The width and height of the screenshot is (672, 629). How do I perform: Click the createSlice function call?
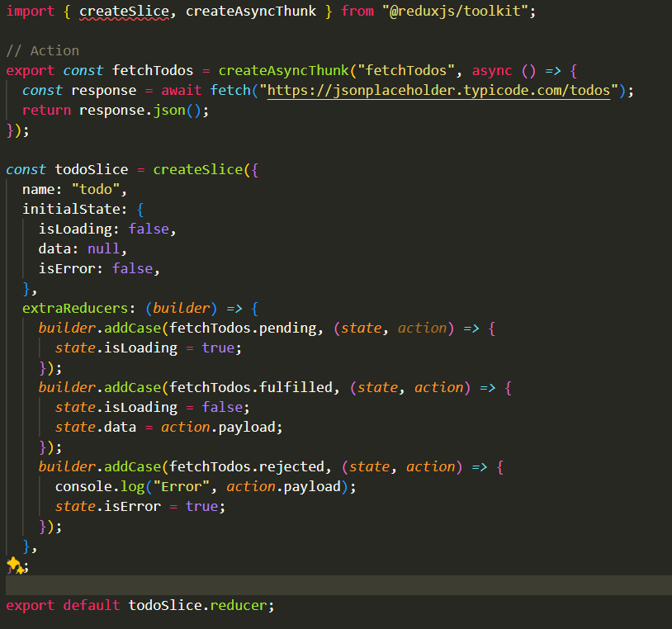point(198,170)
